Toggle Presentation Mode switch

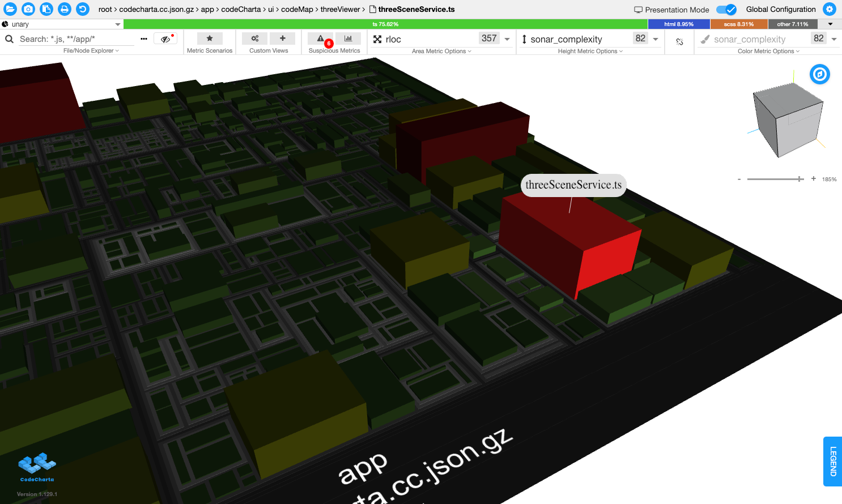coord(726,9)
